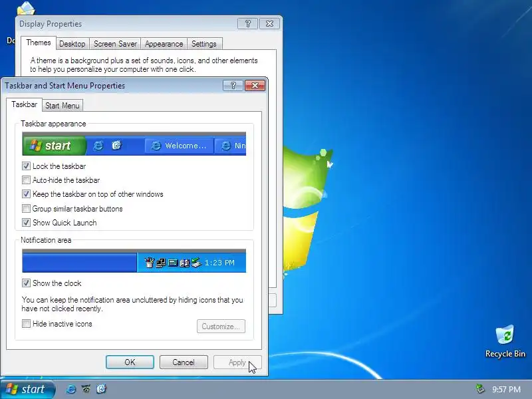Click the Apply button
Screen dimensions: 532x399
237,362
